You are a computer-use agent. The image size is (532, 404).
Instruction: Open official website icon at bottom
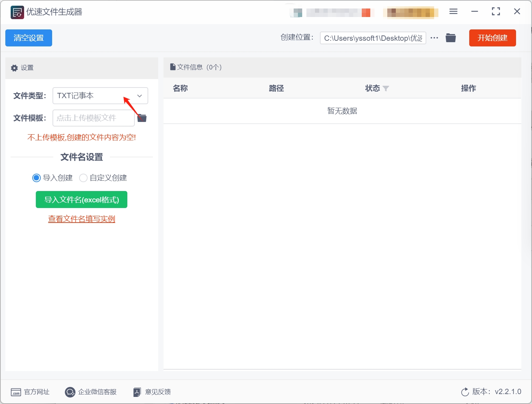(16, 392)
